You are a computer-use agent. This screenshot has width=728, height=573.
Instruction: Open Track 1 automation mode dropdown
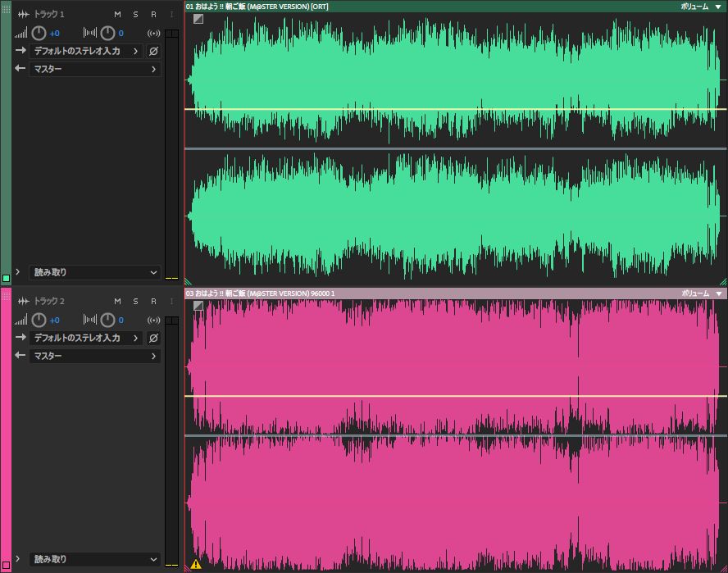click(95, 273)
